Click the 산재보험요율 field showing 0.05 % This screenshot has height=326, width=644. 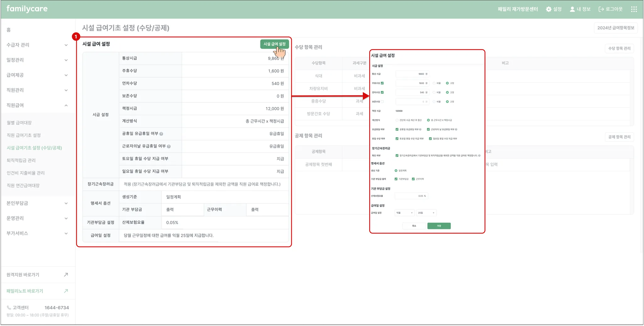[x=411, y=196]
